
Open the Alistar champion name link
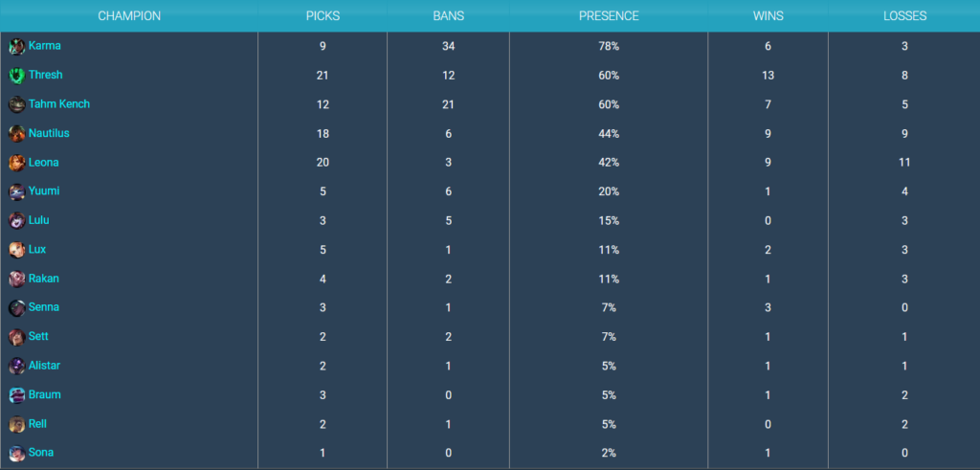(x=44, y=365)
